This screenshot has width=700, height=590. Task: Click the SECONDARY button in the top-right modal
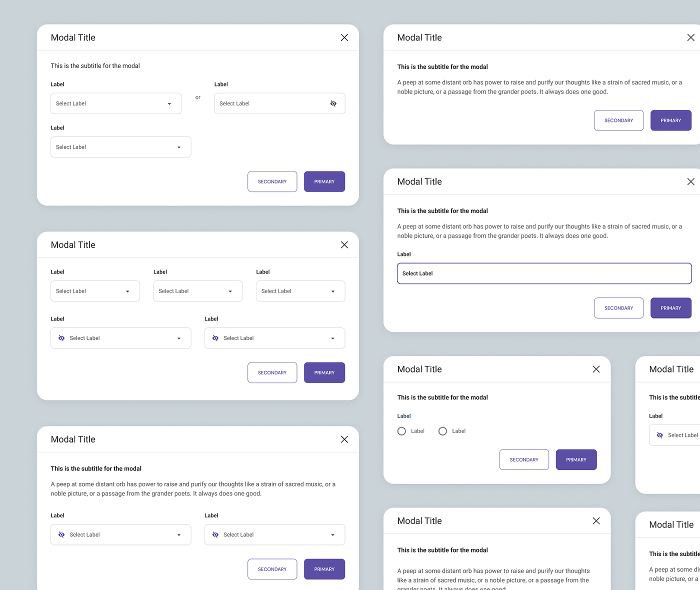click(619, 120)
